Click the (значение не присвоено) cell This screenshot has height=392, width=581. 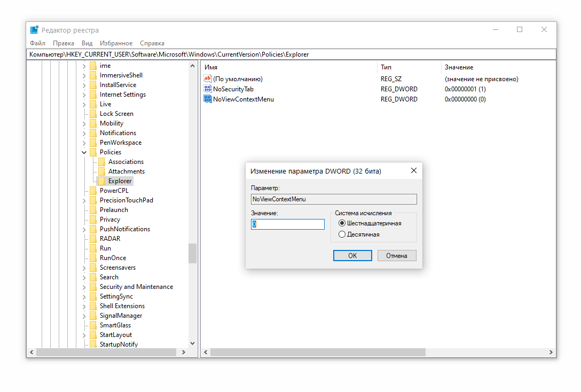pyautogui.click(x=481, y=79)
